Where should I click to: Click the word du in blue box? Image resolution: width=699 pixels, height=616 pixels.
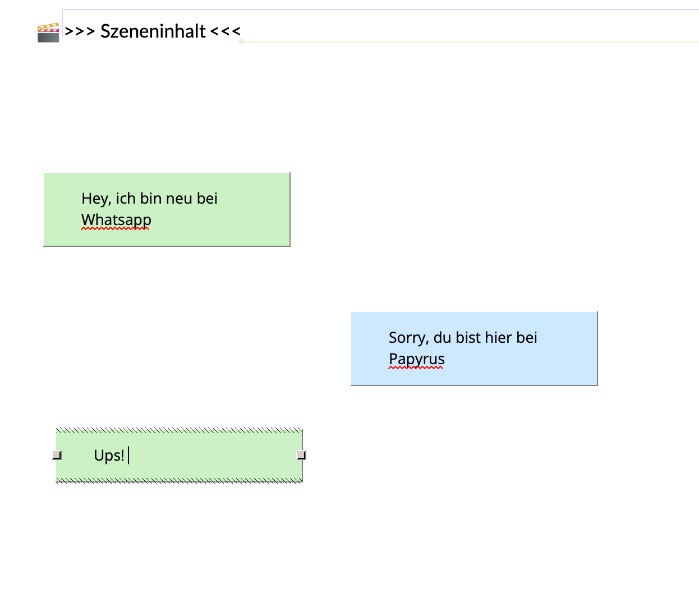click(442, 338)
